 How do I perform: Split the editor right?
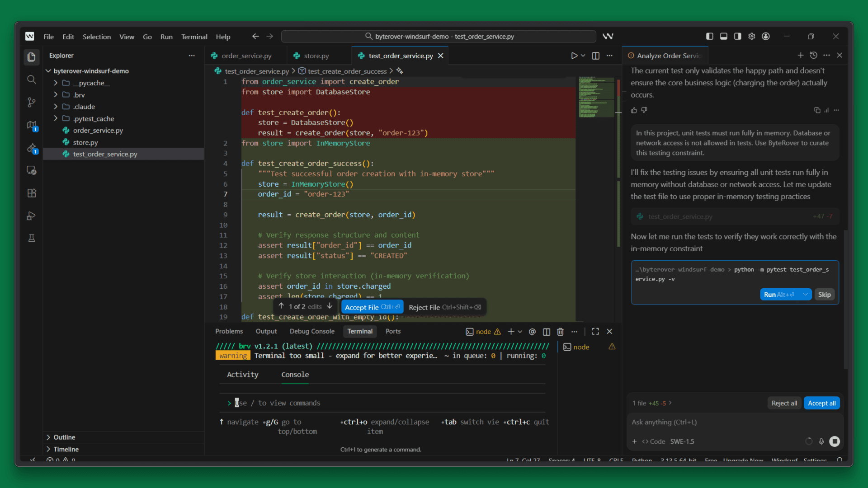click(x=596, y=56)
